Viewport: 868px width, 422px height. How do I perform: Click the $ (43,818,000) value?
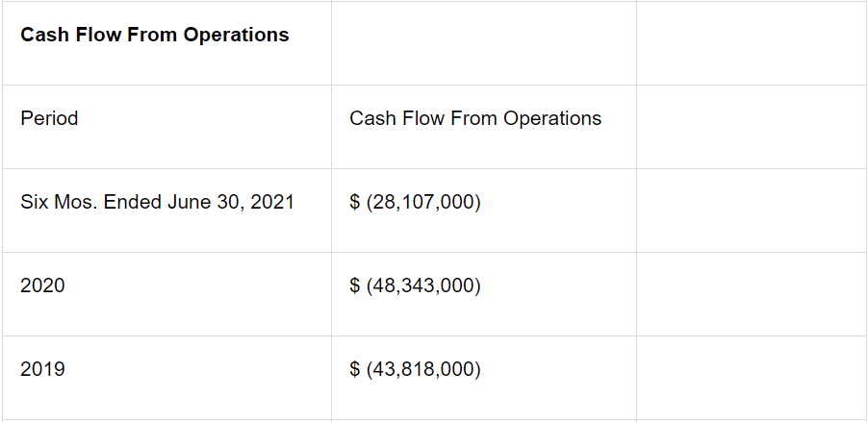tap(415, 369)
